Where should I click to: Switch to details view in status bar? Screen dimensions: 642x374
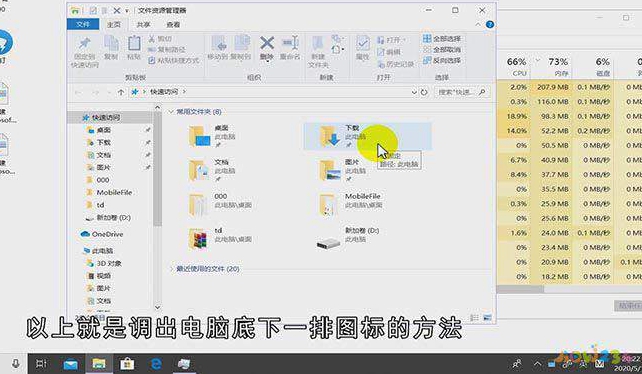[474, 317]
